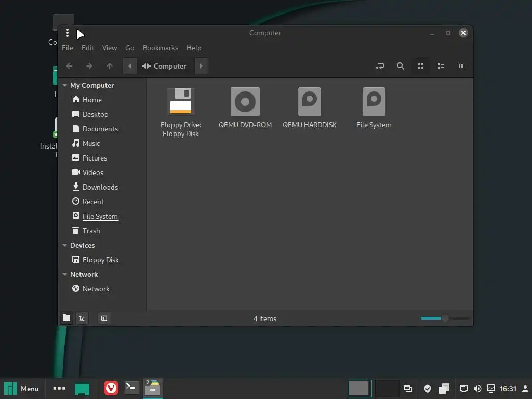Switch to compact view
The height and width of the screenshot is (399, 532).
pyautogui.click(x=461, y=66)
